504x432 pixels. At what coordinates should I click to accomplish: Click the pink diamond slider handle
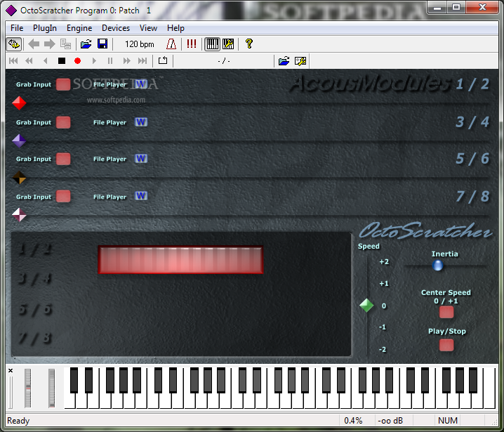(x=19, y=215)
